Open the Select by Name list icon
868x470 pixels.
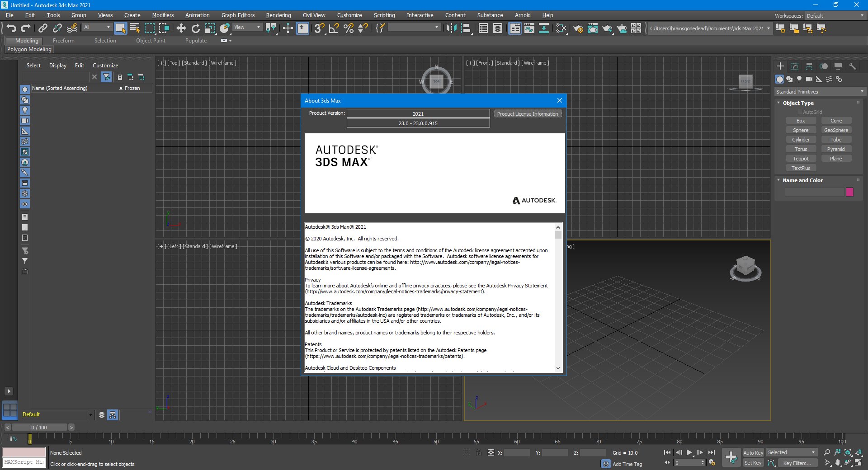pyautogui.click(x=135, y=28)
